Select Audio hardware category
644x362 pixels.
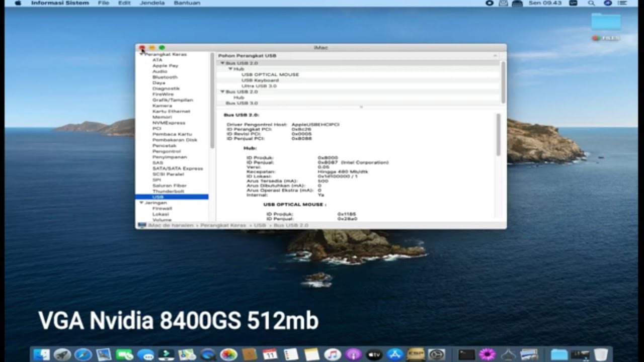159,71
